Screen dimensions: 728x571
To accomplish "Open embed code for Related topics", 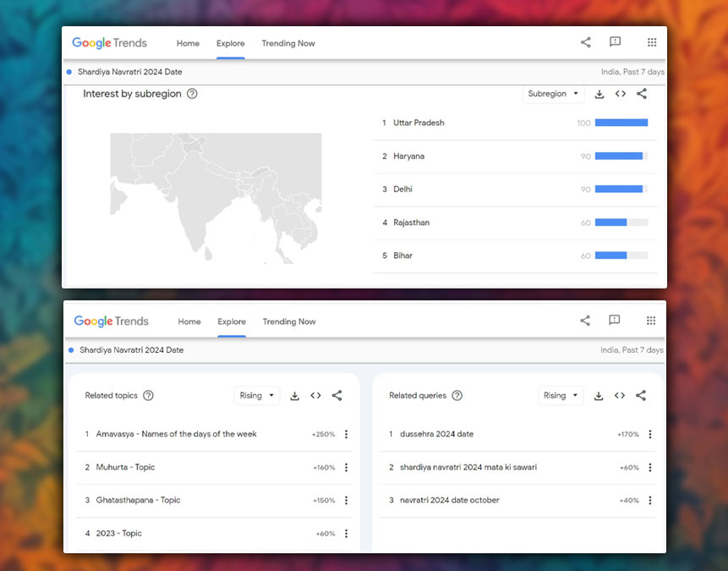I will tap(315, 395).
